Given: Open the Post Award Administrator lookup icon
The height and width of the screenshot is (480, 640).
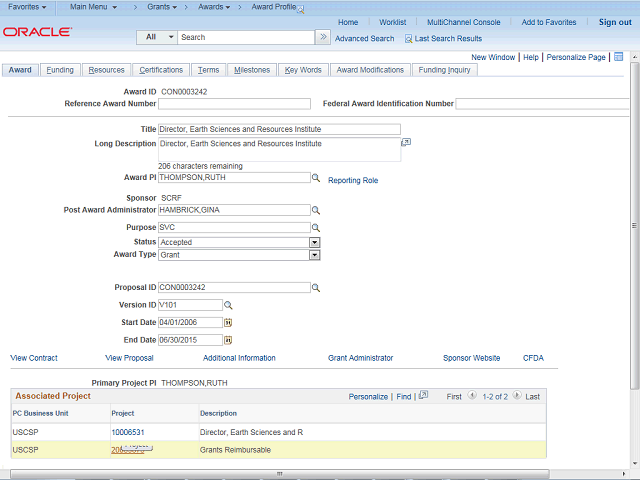Looking at the screenshot, I should (315, 211).
